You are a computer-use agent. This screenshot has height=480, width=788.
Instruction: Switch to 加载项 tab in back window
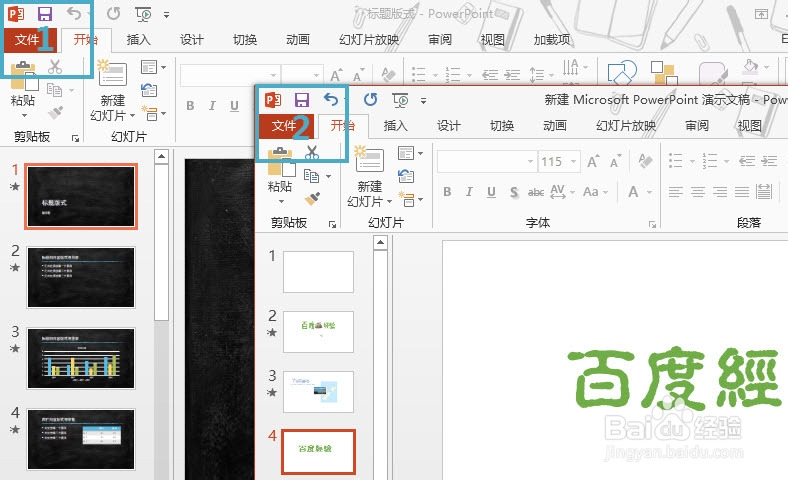click(x=552, y=40)
